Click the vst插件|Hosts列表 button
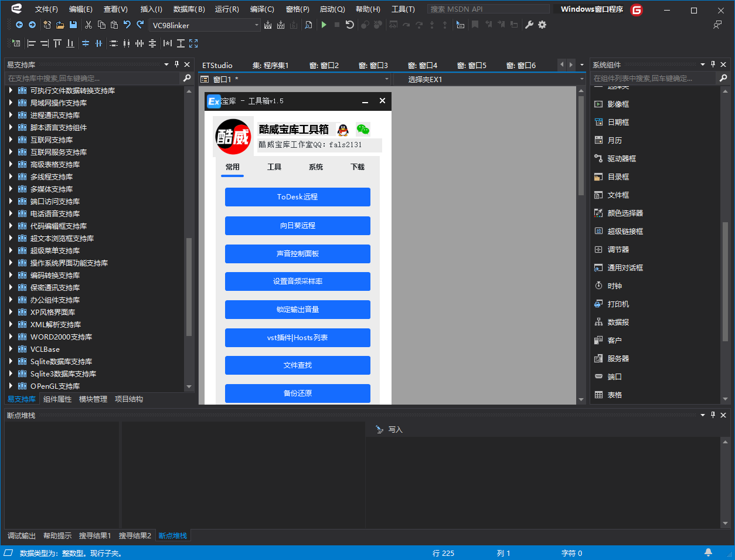Screen dimensions: 735x560 point(298,338)
